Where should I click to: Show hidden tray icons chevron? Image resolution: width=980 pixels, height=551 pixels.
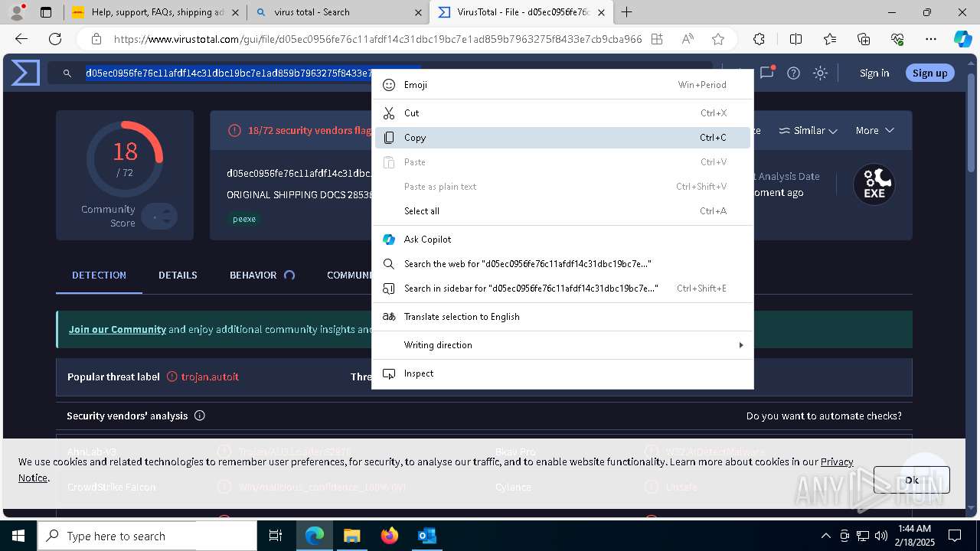(x=825, y=536)
